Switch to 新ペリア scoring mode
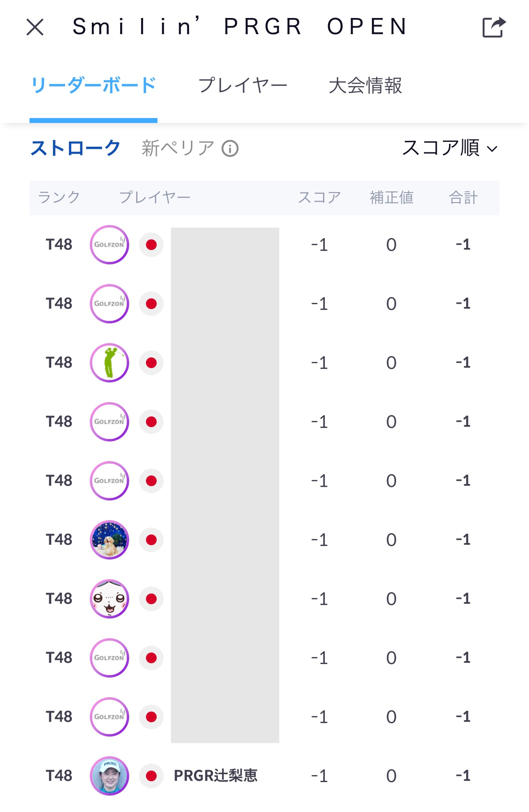This screenshot has height=812, width=529. coord(178,148)
